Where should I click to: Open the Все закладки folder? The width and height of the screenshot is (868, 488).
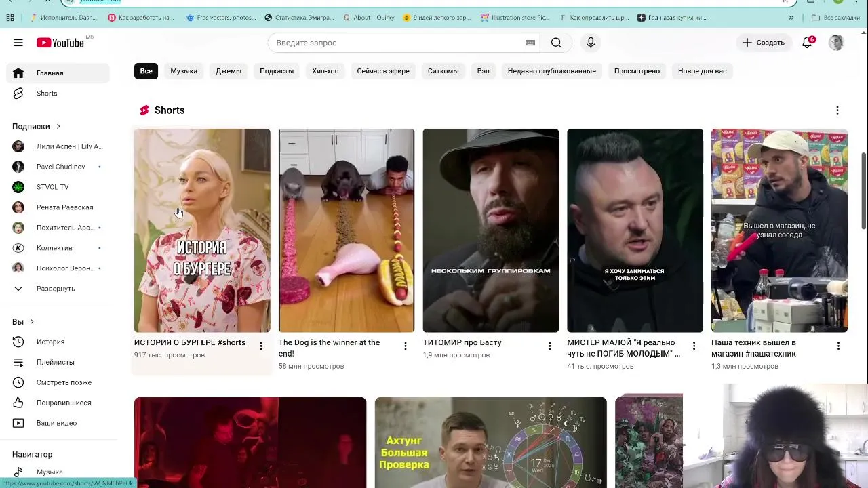pos(835,18)
